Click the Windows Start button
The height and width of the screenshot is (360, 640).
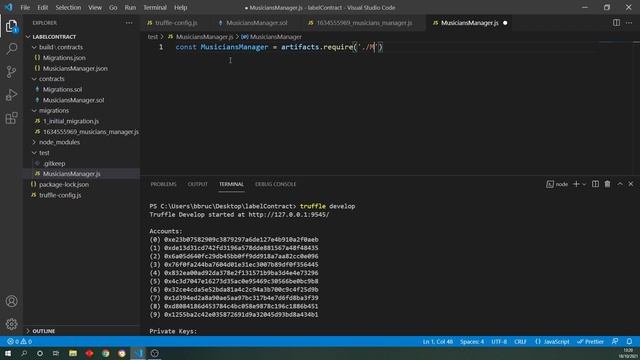[x=8, y=353]
